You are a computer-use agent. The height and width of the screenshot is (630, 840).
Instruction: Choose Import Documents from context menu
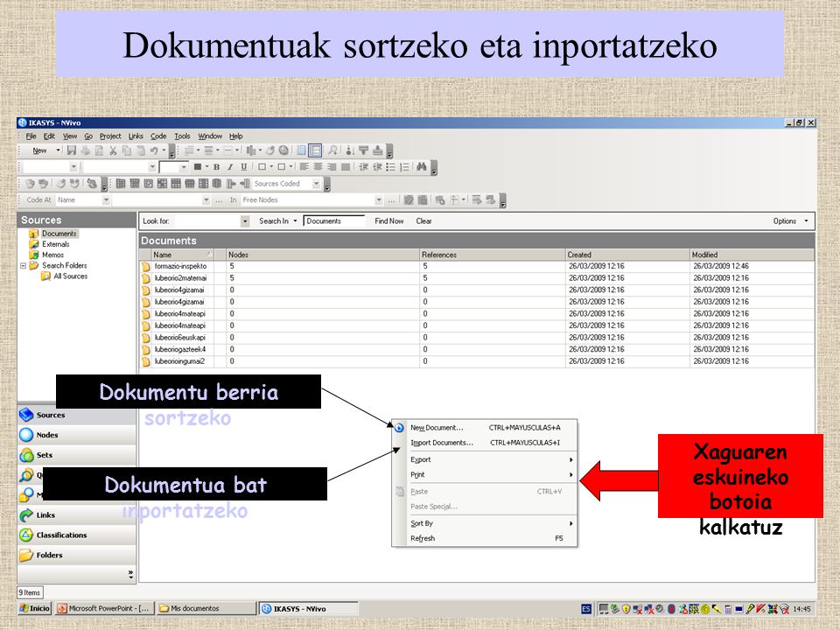click(485, 443)
